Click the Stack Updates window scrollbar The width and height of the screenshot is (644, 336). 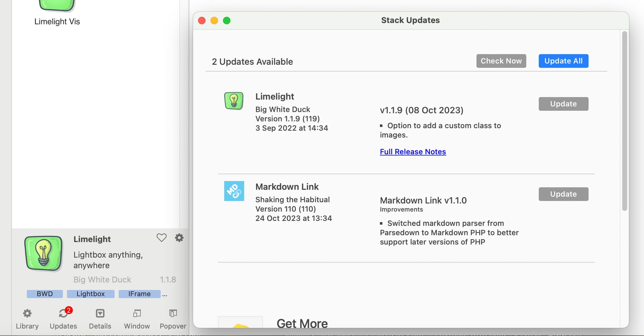(624, 121)
